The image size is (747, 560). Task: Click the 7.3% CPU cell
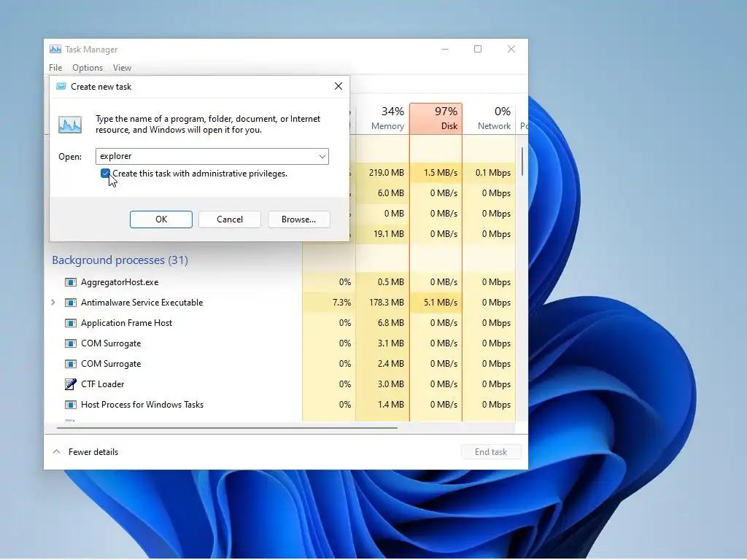329,303
